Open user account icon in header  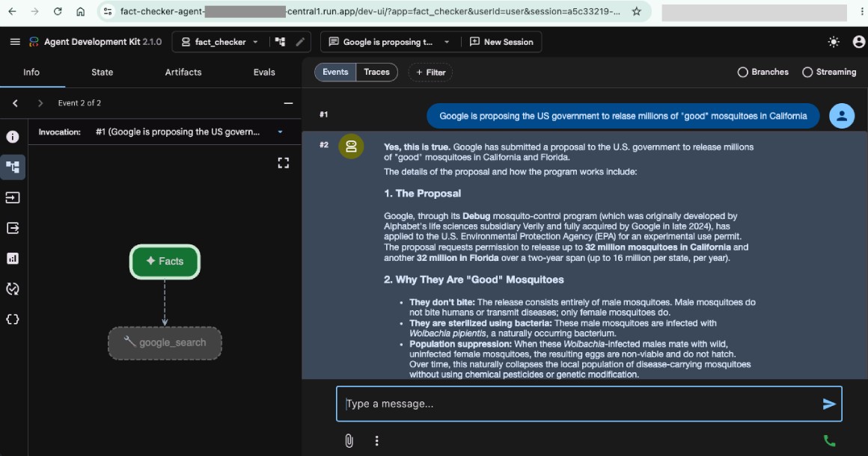coord(858,42)
